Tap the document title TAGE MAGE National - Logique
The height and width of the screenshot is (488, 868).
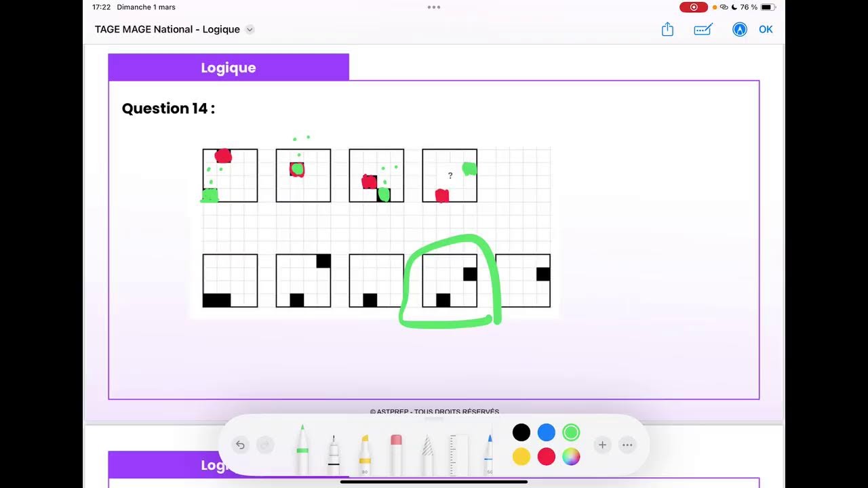167,29
